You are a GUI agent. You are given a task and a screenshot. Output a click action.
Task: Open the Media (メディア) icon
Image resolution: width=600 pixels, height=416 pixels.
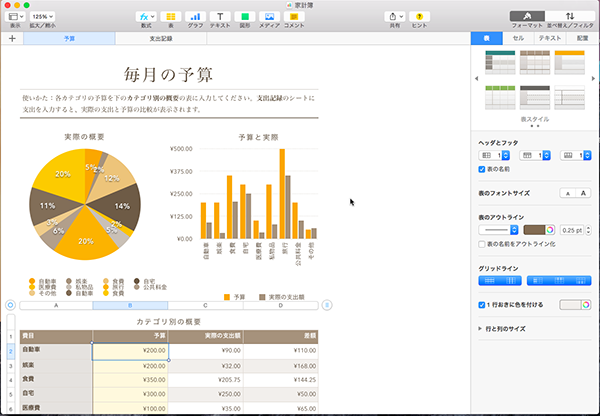click(269, 16)
